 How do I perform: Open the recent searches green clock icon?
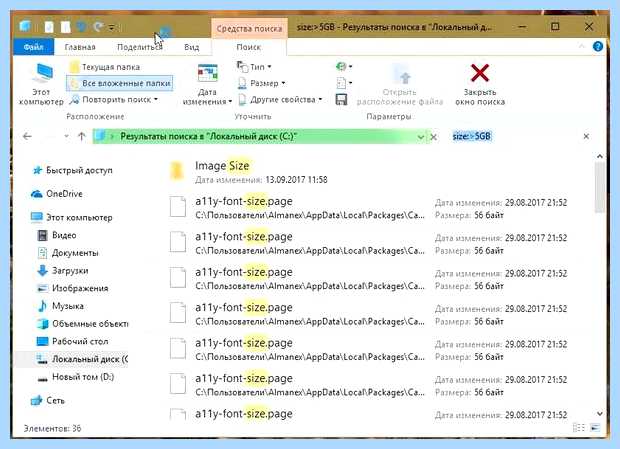(343, 66)
